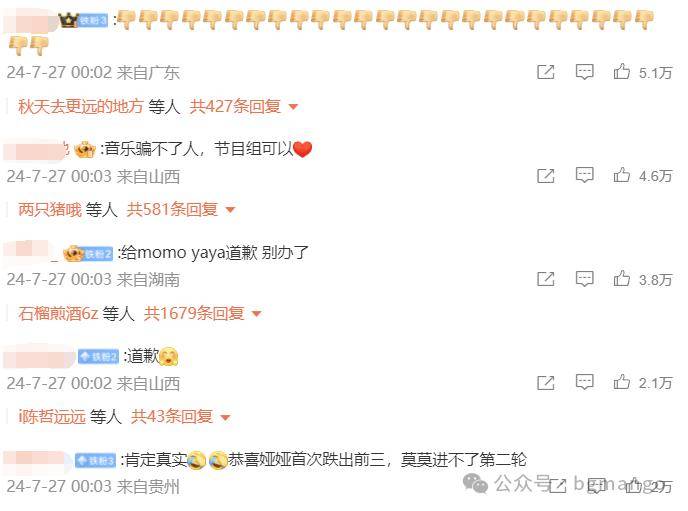Reply to the 道歉 comment via comment icon
Image resolution: width=688 pixels, height=511 pixels.
point(584,382)
